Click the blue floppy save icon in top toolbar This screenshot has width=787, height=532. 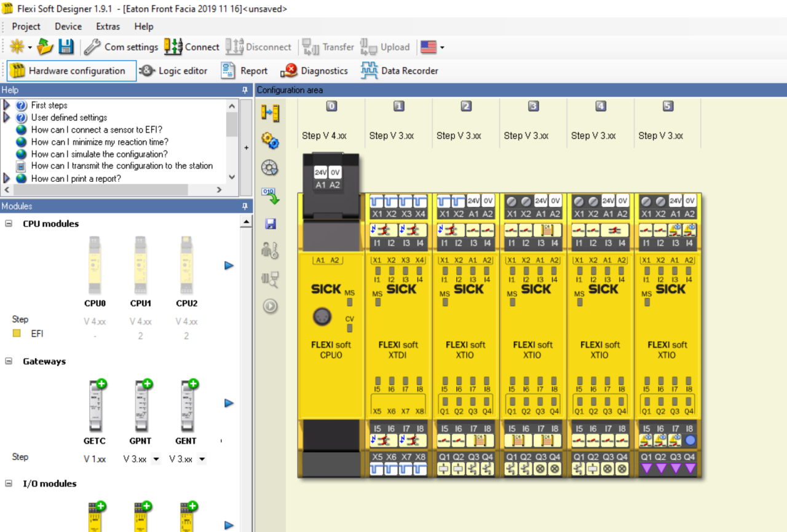66,47
